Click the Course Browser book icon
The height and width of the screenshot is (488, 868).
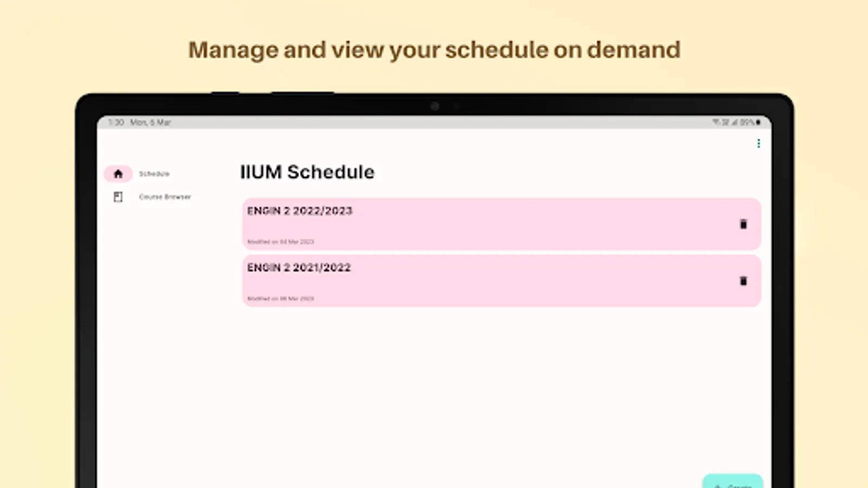pos(118,197)
